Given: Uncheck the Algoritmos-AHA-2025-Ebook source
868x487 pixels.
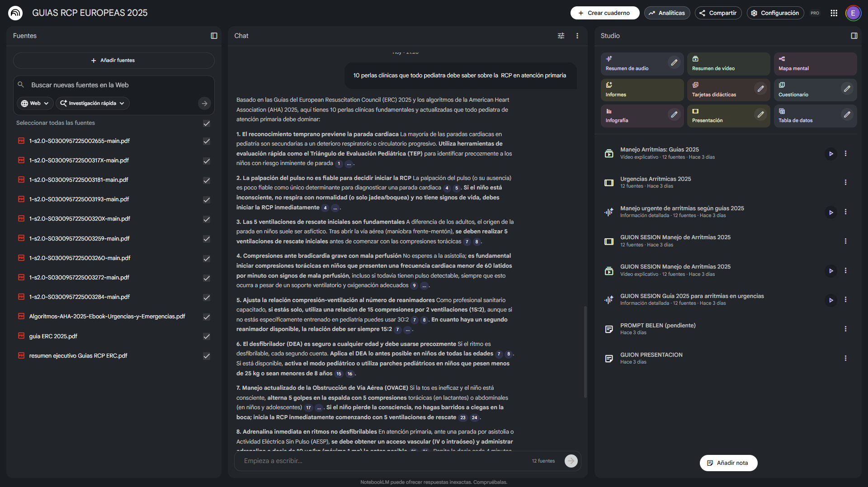Looking at the screenshot, I should point(207,317).
